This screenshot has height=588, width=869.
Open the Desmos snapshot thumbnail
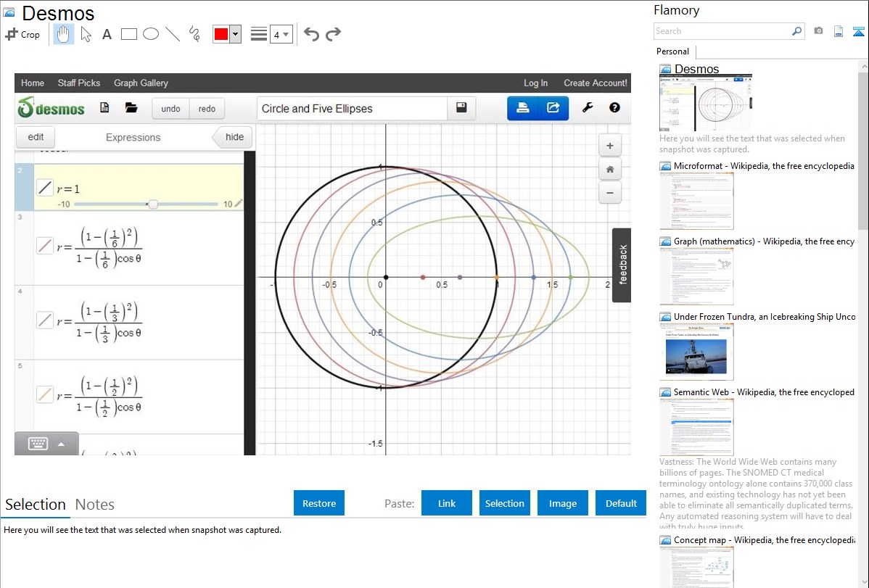706,103
